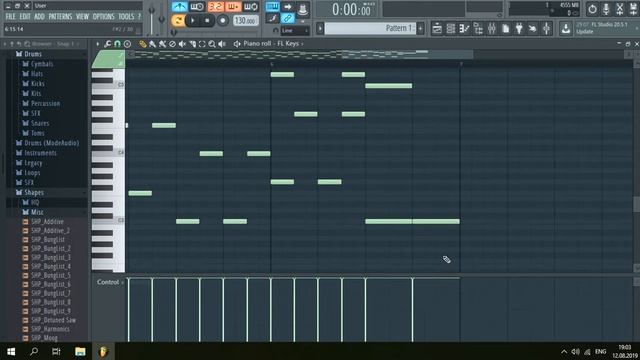The height and width of the screenshot is (360, 640).
Task: Toggle wait for input before recording
Action: 197,7
